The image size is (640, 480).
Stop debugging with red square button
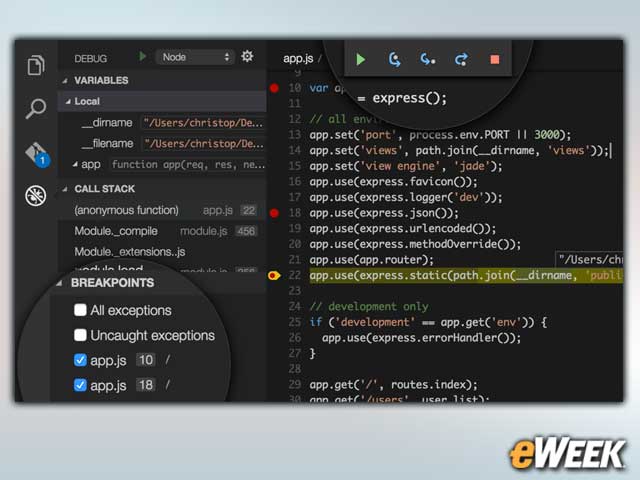pyautogui.click(x=495, y=60)
